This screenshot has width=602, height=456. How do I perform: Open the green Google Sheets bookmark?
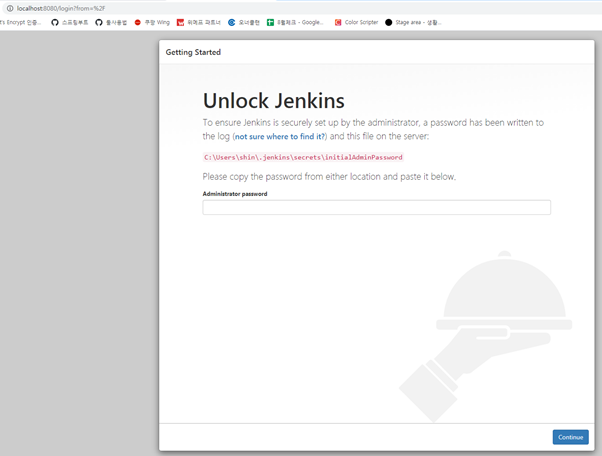(295, 22)
